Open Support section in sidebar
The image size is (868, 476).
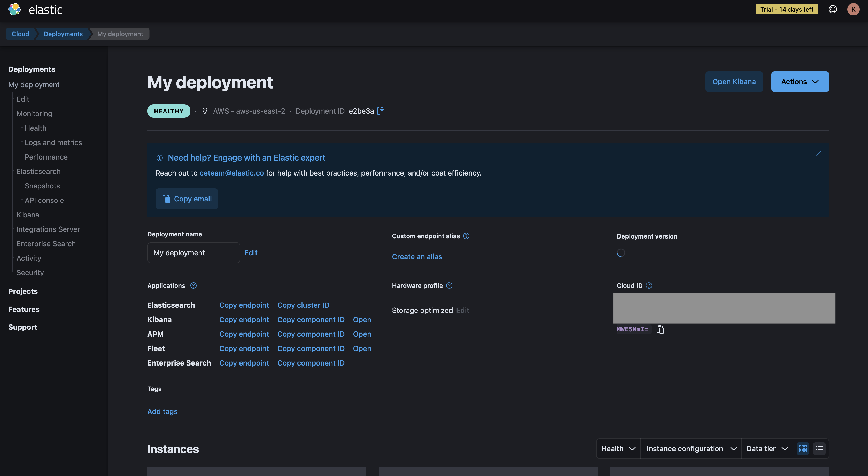coord(22,327)
